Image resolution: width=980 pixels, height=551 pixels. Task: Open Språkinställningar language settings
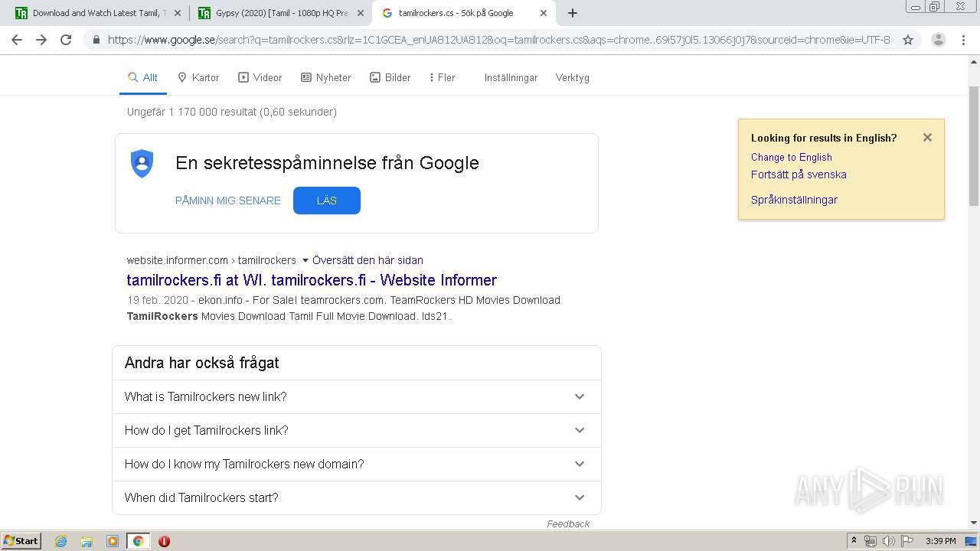click(x=794, y=200)
